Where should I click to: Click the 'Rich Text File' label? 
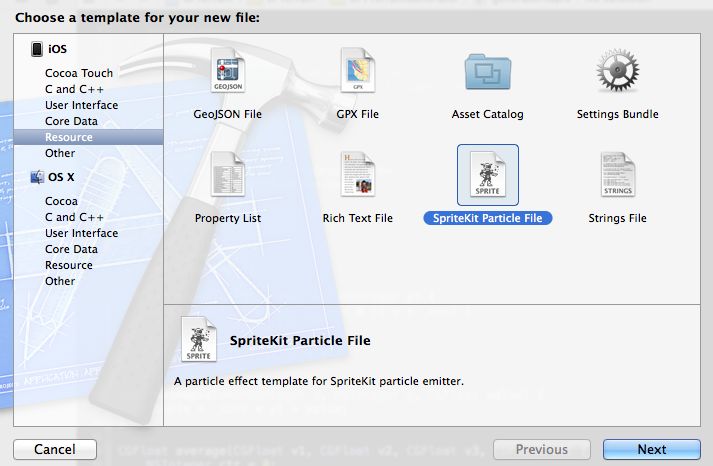pos(357,218)
